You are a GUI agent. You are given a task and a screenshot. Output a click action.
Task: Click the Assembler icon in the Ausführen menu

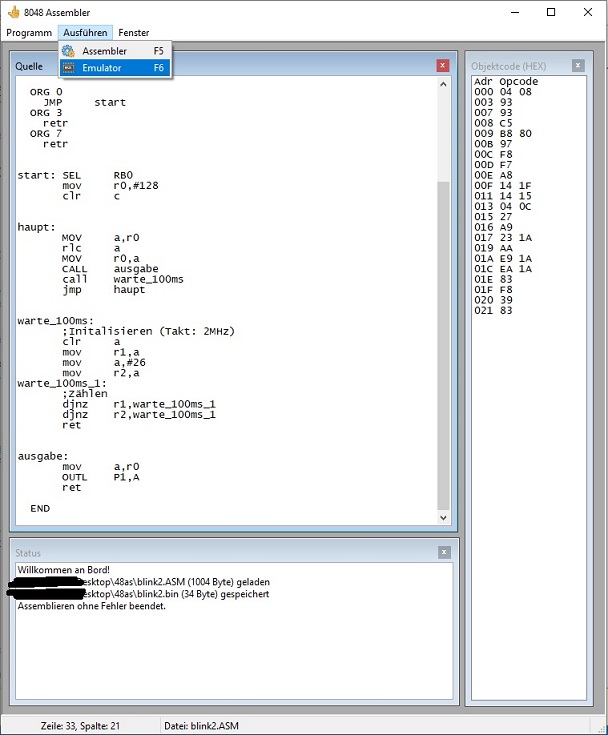coord(68,51)
